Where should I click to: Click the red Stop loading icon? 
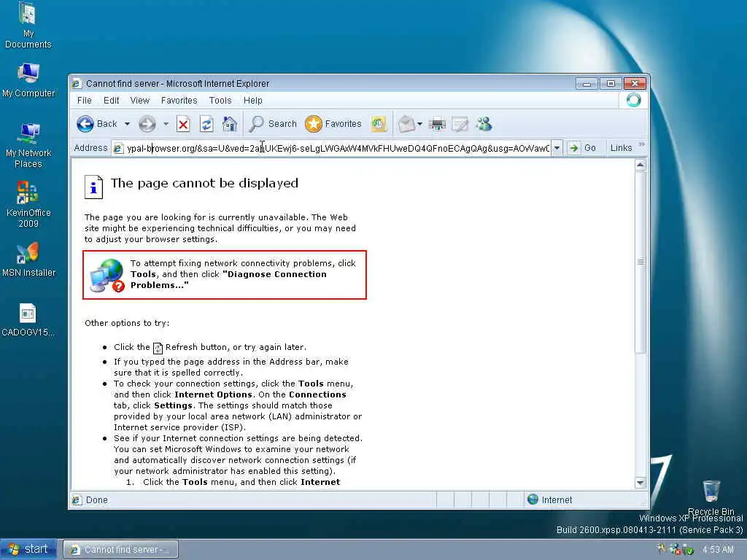pos(183,124)
